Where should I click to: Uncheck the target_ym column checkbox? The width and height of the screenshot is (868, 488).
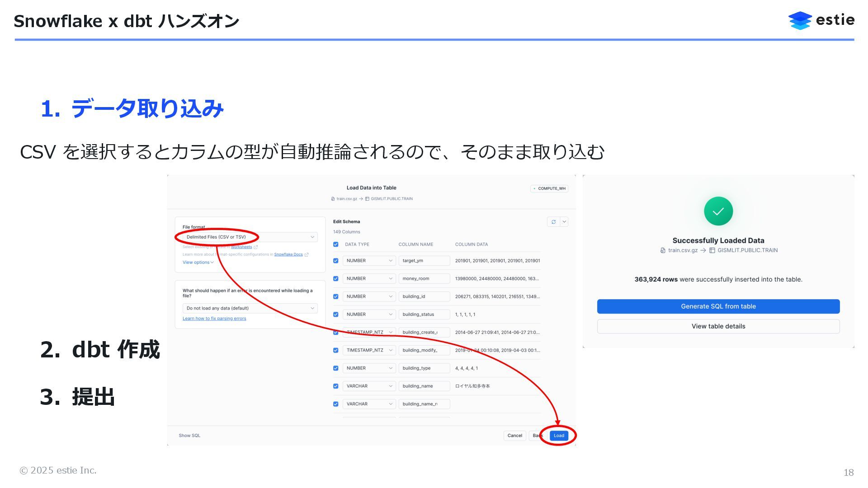point(336,261)
